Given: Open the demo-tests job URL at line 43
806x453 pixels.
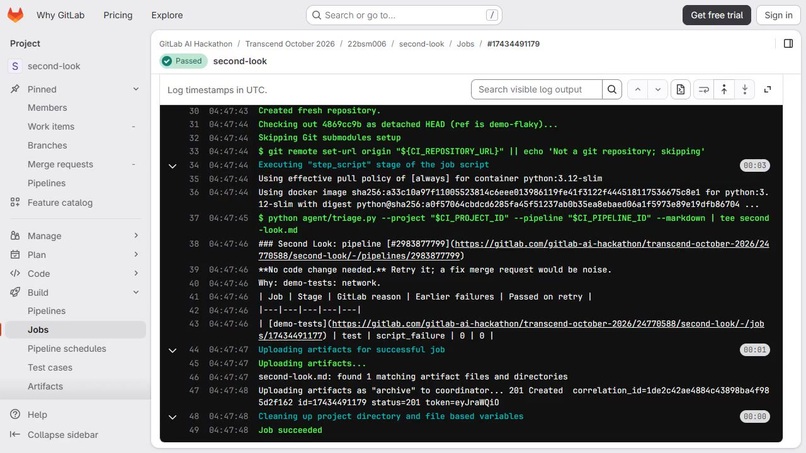Looking at the screenshot, I should click(x=511, y=330).
